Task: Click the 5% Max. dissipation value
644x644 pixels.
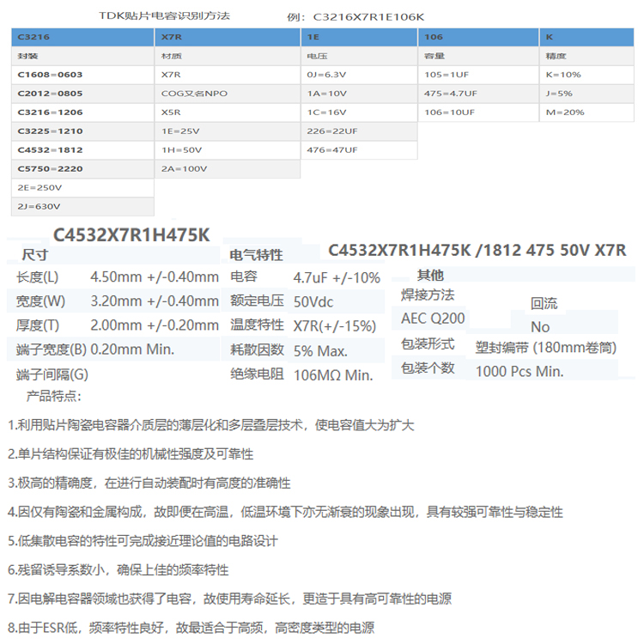Action: point(320,351)
